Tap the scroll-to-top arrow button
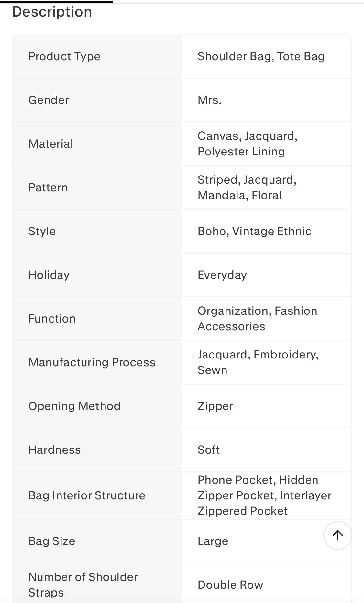Screen dimensions: 364x603 pyautogui.click(x=337, y=535)
